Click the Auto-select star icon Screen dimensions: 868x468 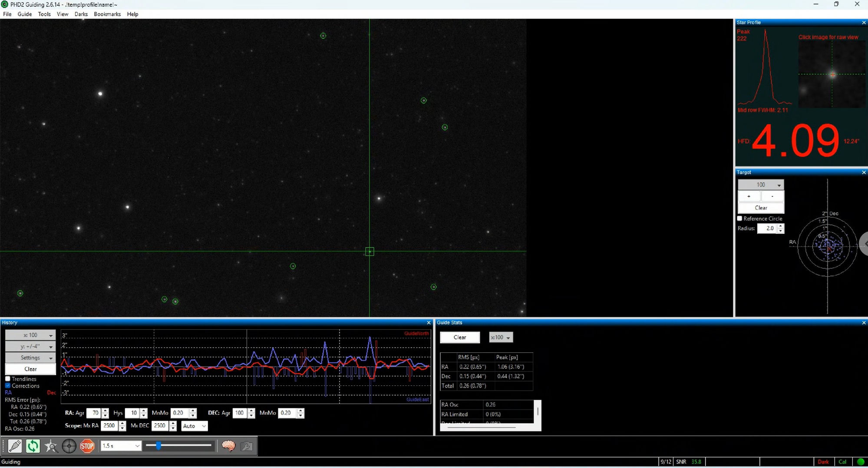51,446
